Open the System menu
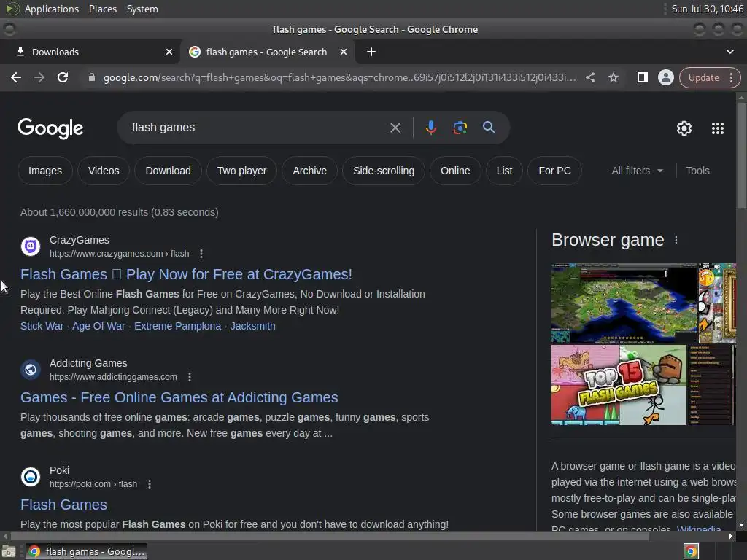 pyautogui.click(x=142, y=9)
